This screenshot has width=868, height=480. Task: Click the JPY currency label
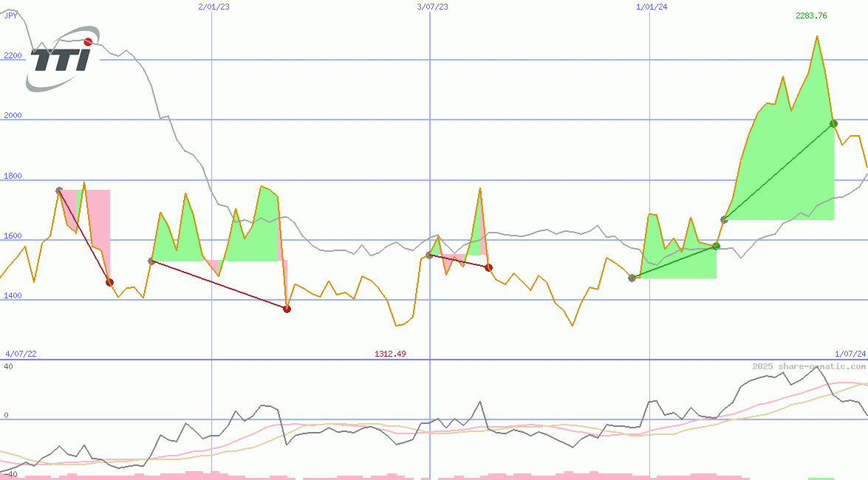pos(11,16)
